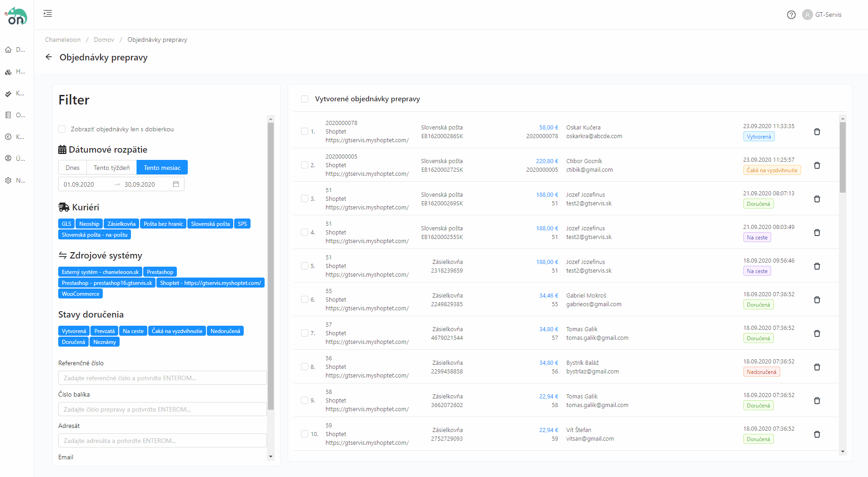Toggle the Pošta bez hraníc filter tag

click(163, 224)
